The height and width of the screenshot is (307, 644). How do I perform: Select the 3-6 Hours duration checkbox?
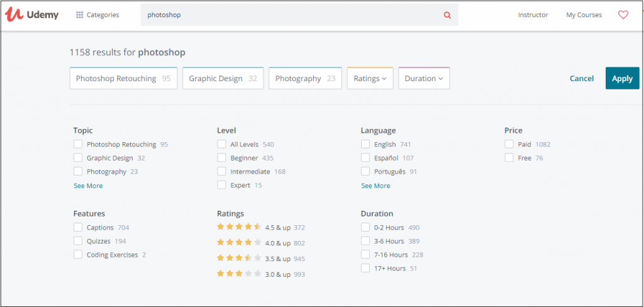click(365, 241)
